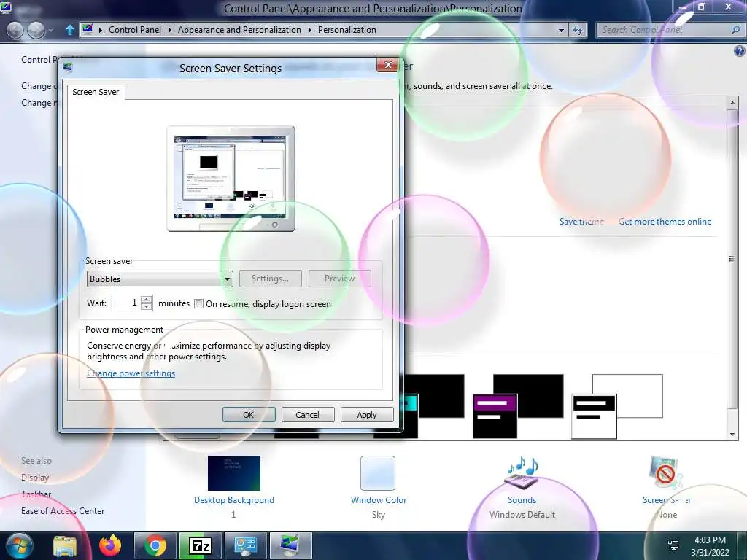Click the network tray icon
747x560 pixels.
click(673, 545)
